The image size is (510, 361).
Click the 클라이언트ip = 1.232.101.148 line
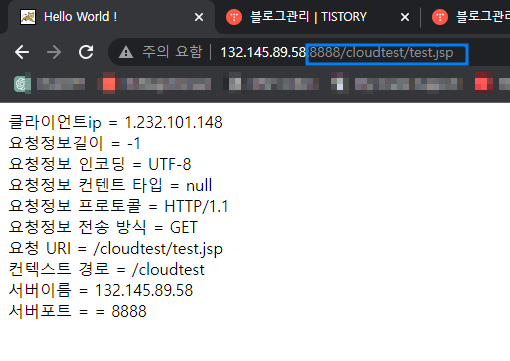point(115,122)
